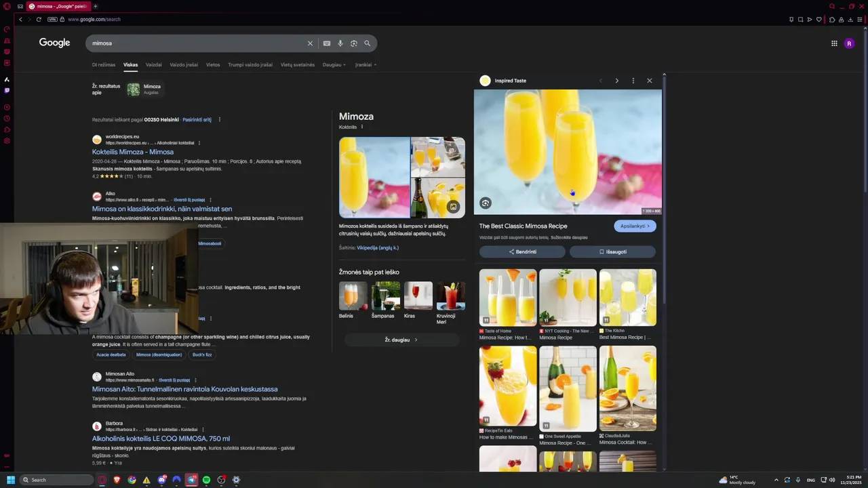Go back in browser history
868x488 pixels.
(x=20, y=19)
